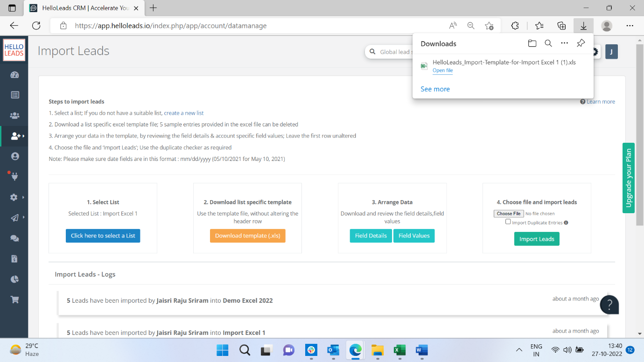Expand the settings gear submenu arrow

pos(23,197)
